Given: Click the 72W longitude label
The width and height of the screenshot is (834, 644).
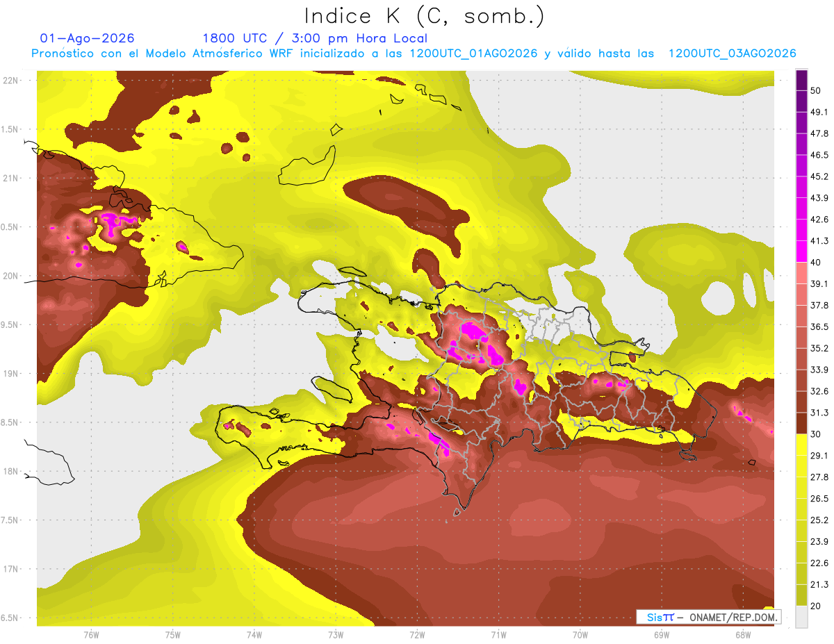Looking at the screenshot, I should 417,635.
